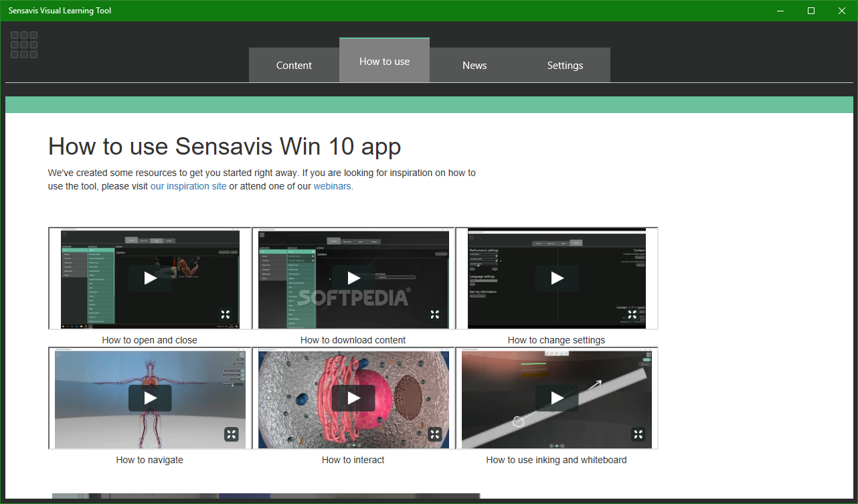The height and width of the screenshot is (504, 858).
Task: Play the inking and whiteboard video
Action: point(557,398)
